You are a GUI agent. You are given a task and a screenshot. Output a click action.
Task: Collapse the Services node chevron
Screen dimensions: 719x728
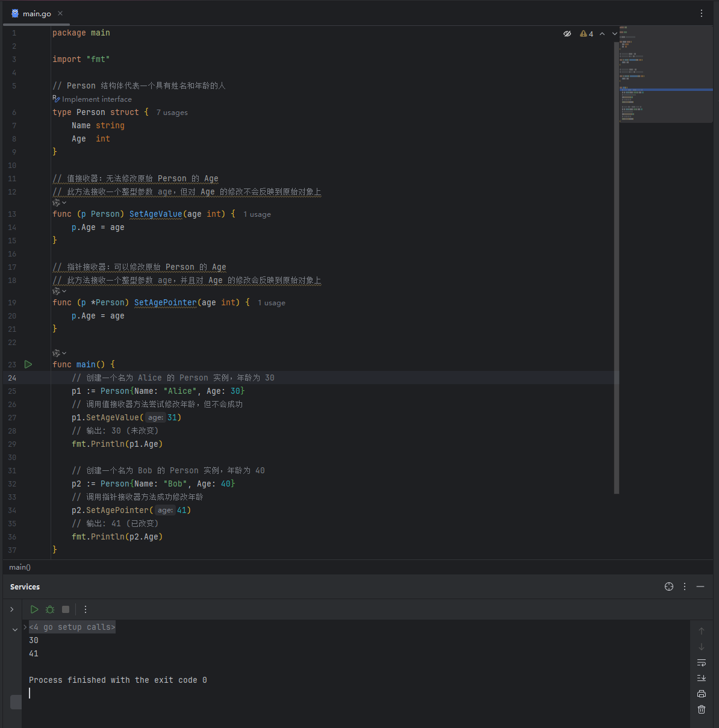[15, 630]
